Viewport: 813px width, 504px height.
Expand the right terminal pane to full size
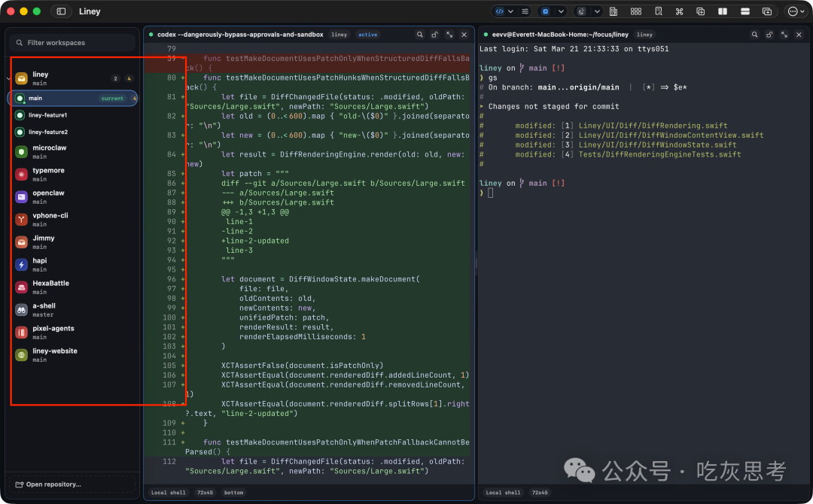coord(784,35)
